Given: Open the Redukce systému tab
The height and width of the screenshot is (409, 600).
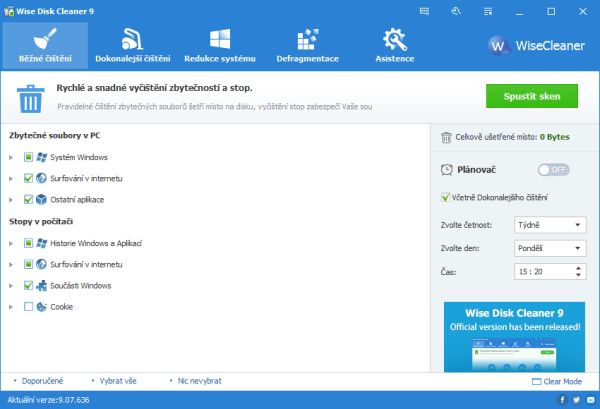Looking at the screenshot, I should (220, 46).
